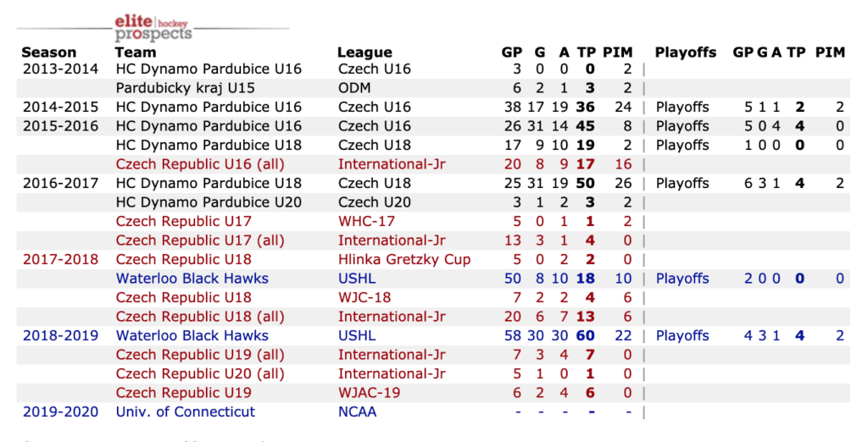This screenshot has width=868, height=442.
Task: Click the NCAA league link
Action: pos(357,412)
